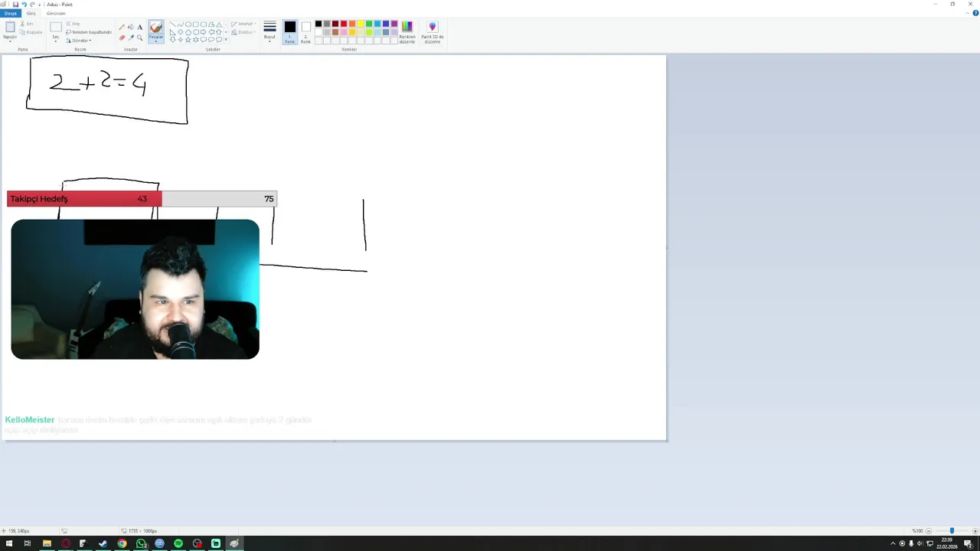980x551 pixels.
Task: Open Renkleri düzenle color editor
Action: pyautogui.click(x=407, y=31)
